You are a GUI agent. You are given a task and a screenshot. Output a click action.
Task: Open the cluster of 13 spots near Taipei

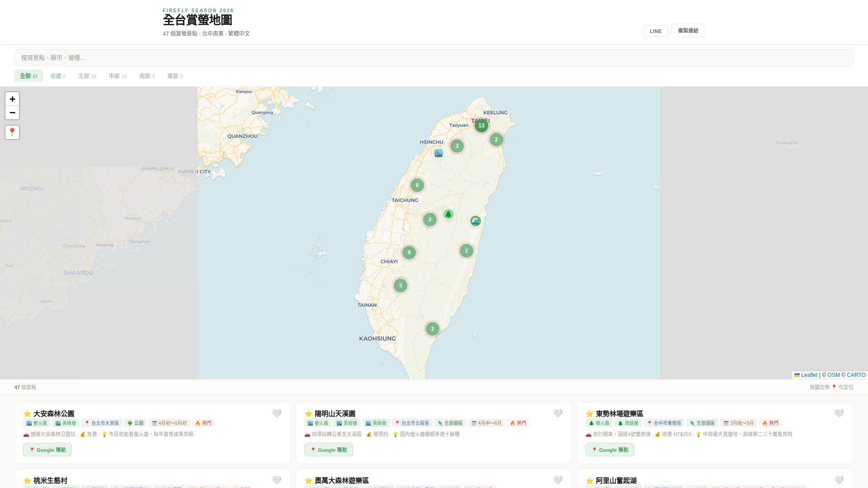[x=481, y=126]
